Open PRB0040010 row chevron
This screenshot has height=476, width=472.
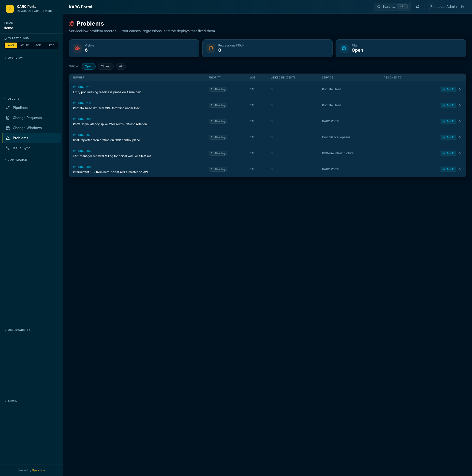pyautogui.click(x=460, y=106)
